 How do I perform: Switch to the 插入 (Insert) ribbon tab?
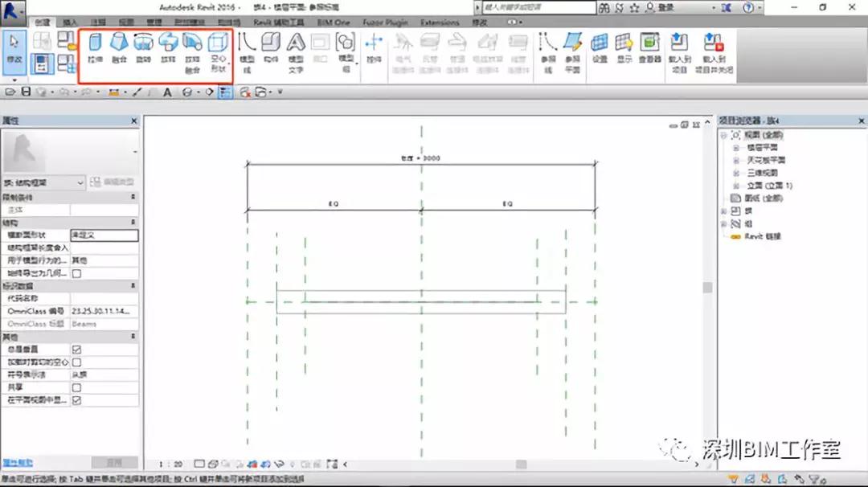[70, 23]
